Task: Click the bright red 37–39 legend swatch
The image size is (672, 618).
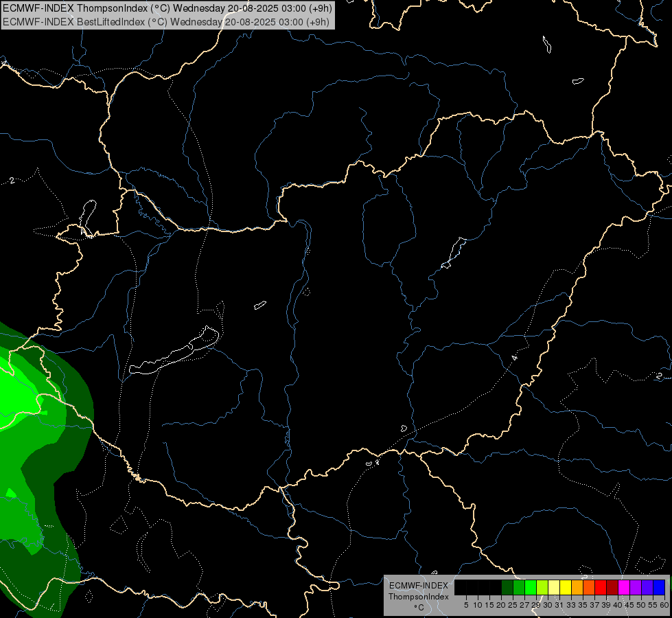Action: pyautogui.click(x=601, y=587)
